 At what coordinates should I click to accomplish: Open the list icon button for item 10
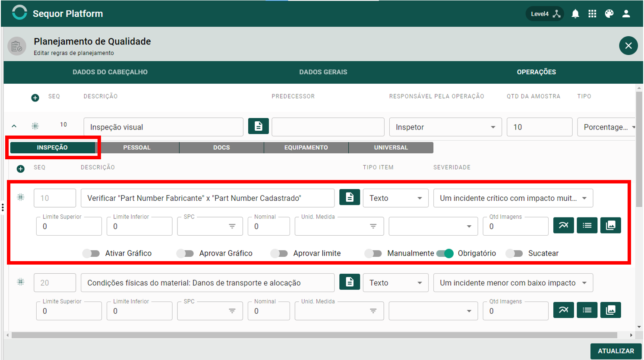pyautogui.click(x=587, y=225)
